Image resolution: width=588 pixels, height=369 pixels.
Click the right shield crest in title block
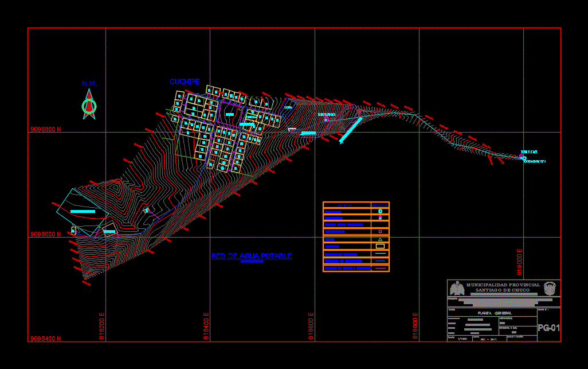[550, 288]
